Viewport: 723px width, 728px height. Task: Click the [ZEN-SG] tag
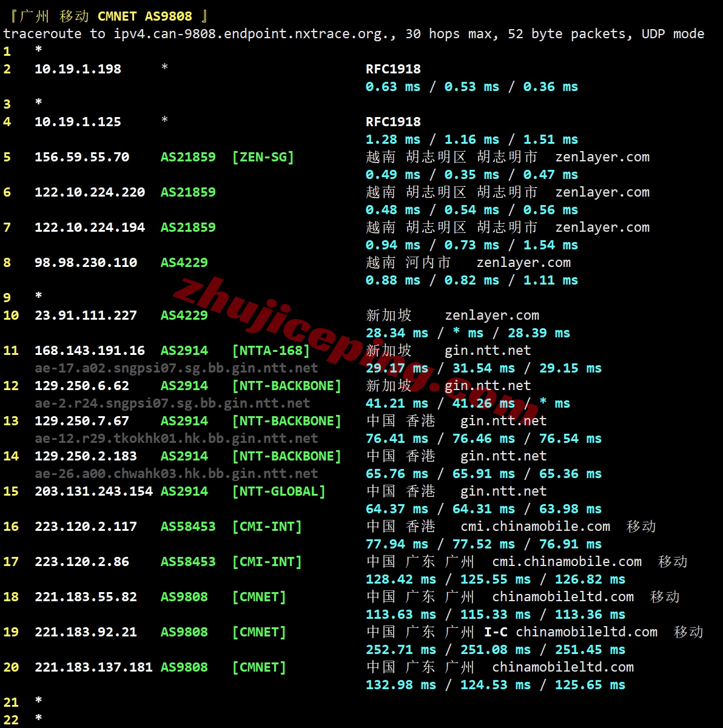(x=263, y=157)
